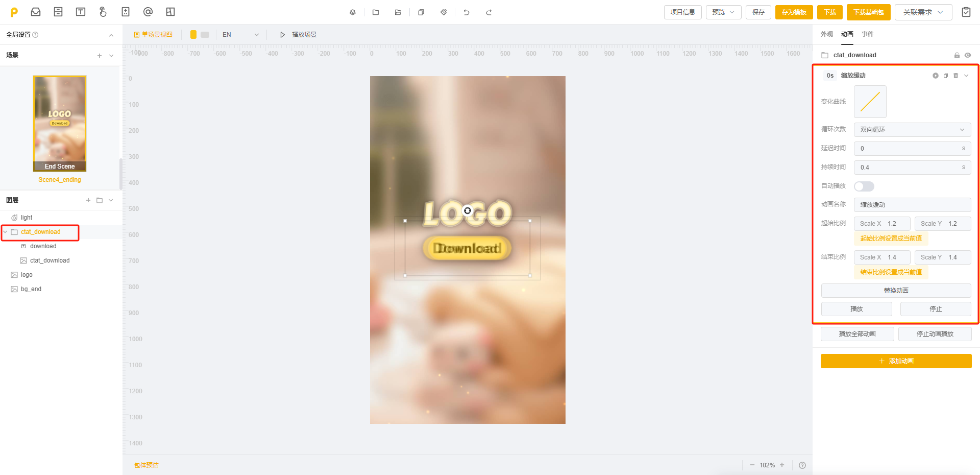Click the @ symbol toolbar icon
980x475 pixels.
148,12
